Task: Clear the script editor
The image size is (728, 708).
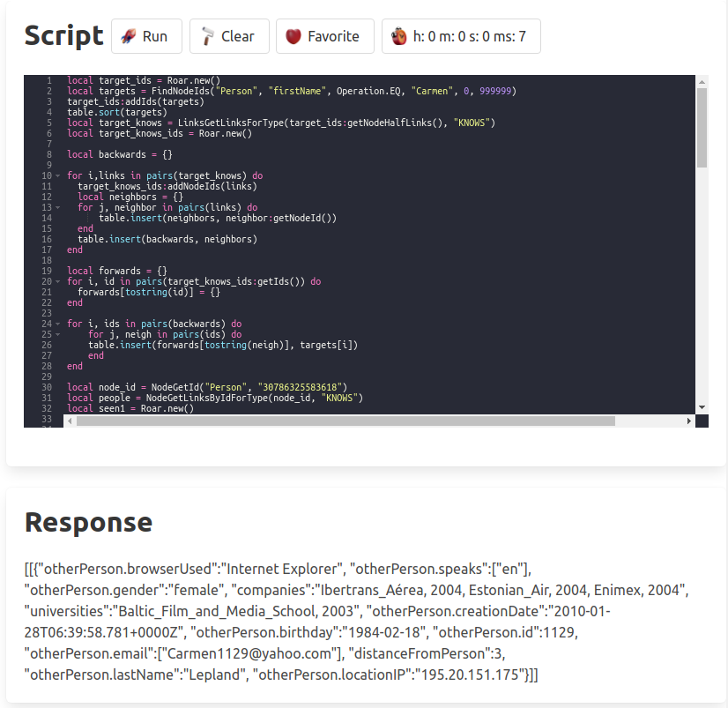Action: coord(229,36)
